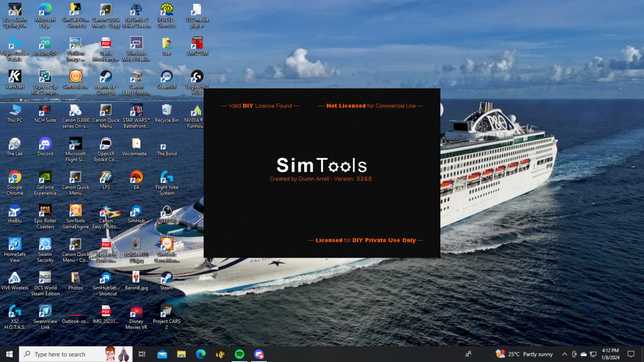Open the Recycle Bin icon
The width and height of the screenshot is (644, 362).
pyautogui.click(x=167, y=113)
